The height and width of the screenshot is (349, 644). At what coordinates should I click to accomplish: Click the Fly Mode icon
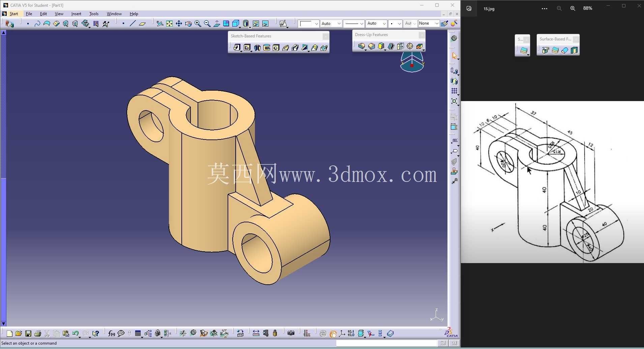pos(160,23)
